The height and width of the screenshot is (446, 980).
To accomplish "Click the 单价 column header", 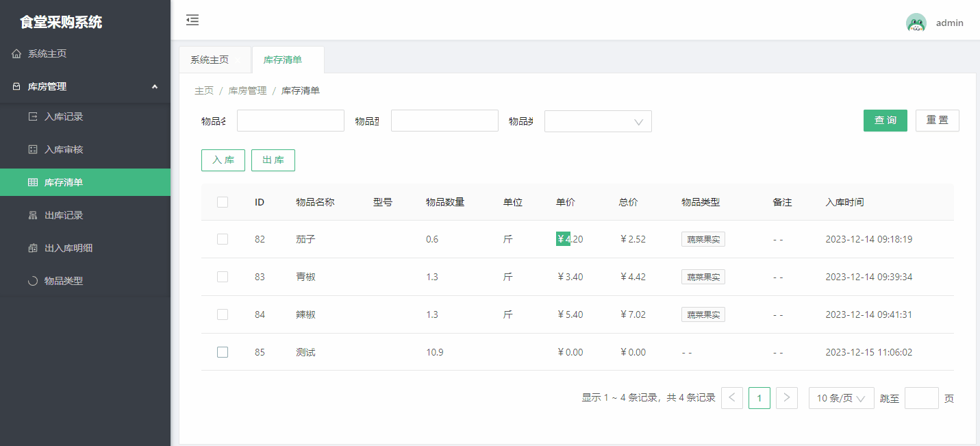I will 566,202.
